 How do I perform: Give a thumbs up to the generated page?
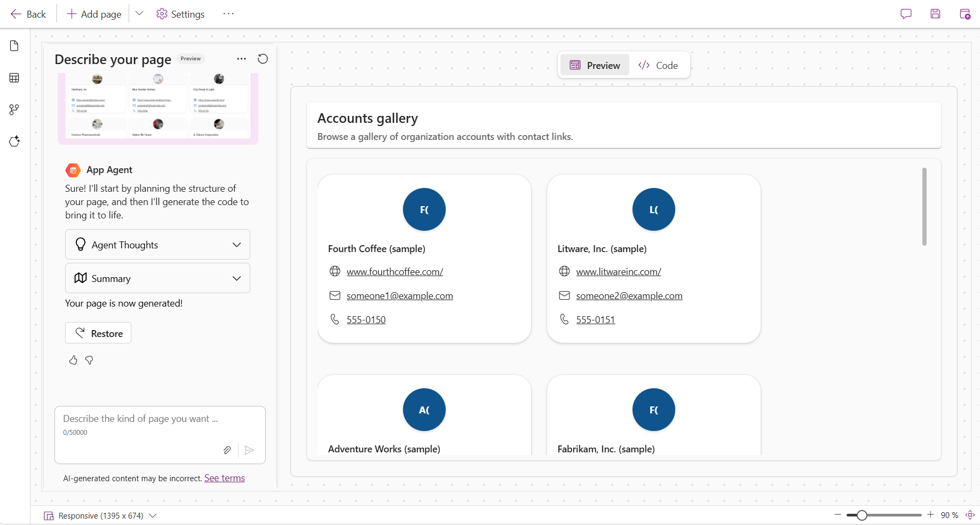(x=73, y=360)
